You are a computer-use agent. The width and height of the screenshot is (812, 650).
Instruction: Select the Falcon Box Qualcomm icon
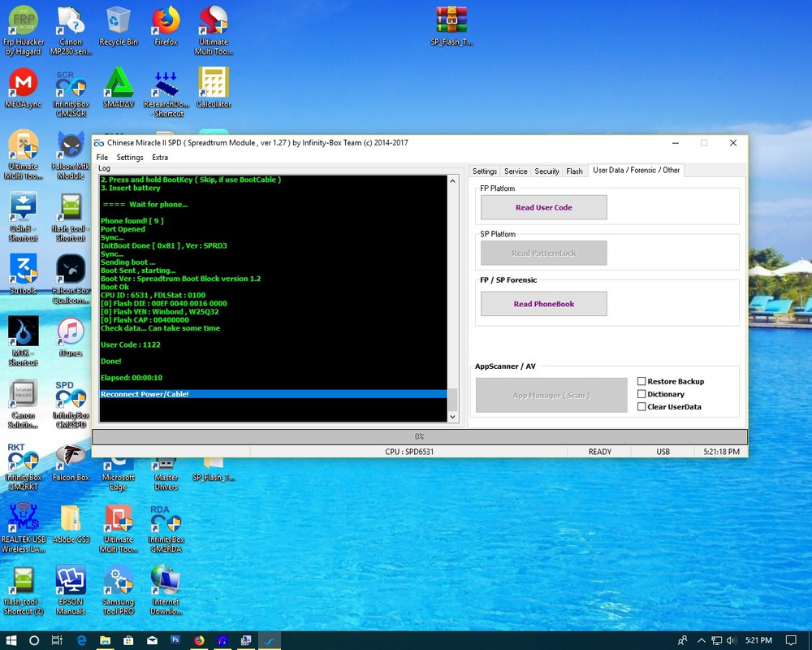71,279
